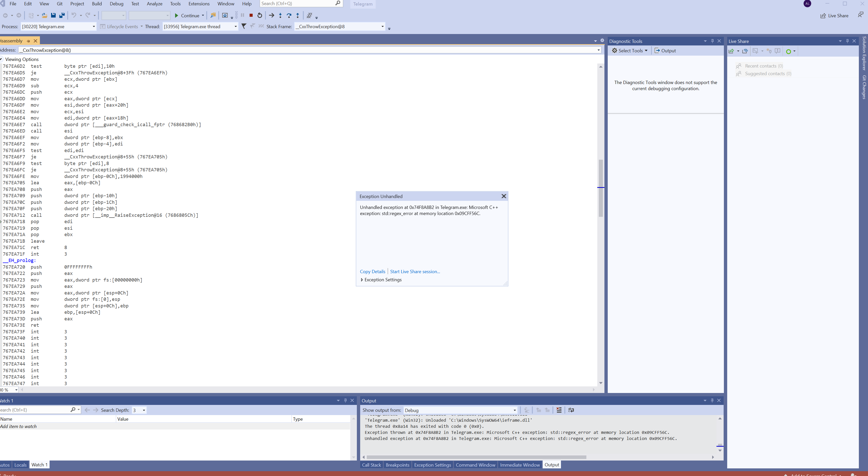The height and width of the screenshot is (476, 868).
Task: Toggle the thread filter funnel icon
Action: coord(244,26)
